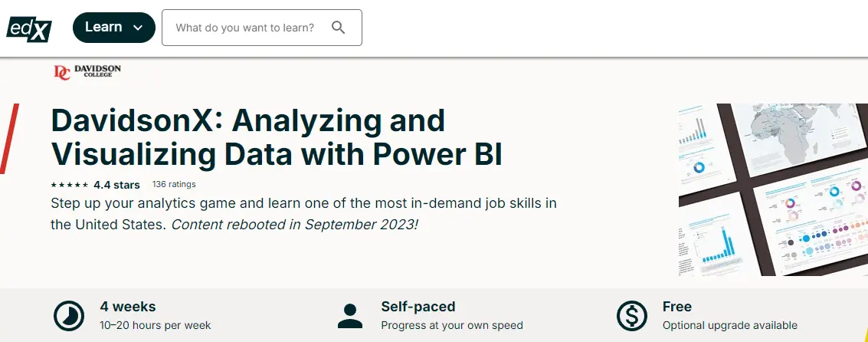
Task: Focus the 'What do you want to learn?' search field
Action: tap(262, 27)
